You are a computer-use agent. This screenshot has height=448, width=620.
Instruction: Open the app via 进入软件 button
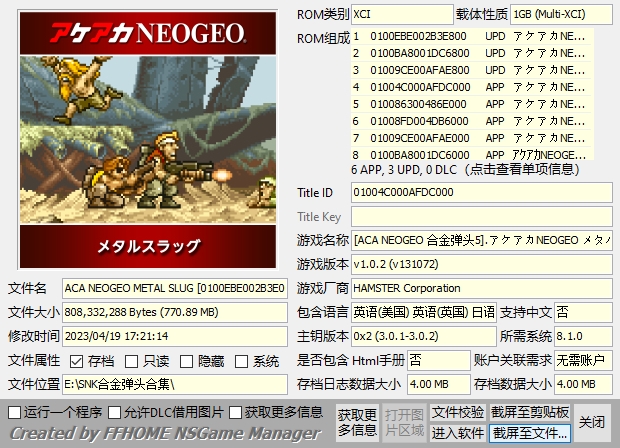458,432
